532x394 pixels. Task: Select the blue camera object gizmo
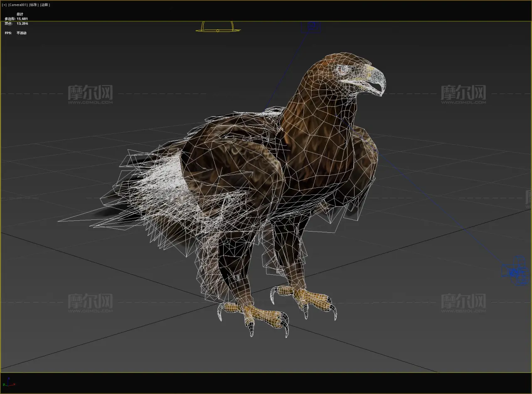(x=515, y=271)
